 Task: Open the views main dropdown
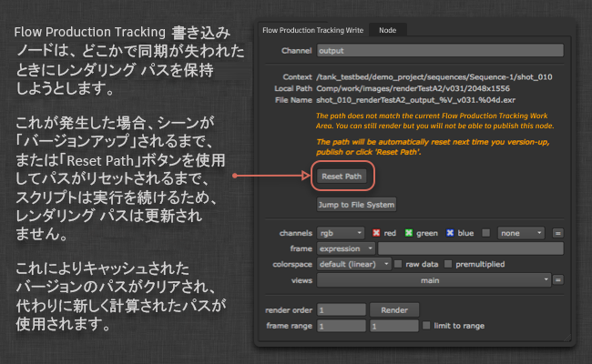(434, 280)
